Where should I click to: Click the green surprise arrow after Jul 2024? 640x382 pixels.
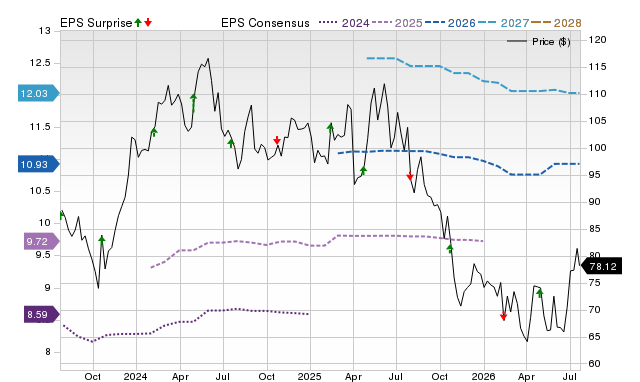(231, 143)
